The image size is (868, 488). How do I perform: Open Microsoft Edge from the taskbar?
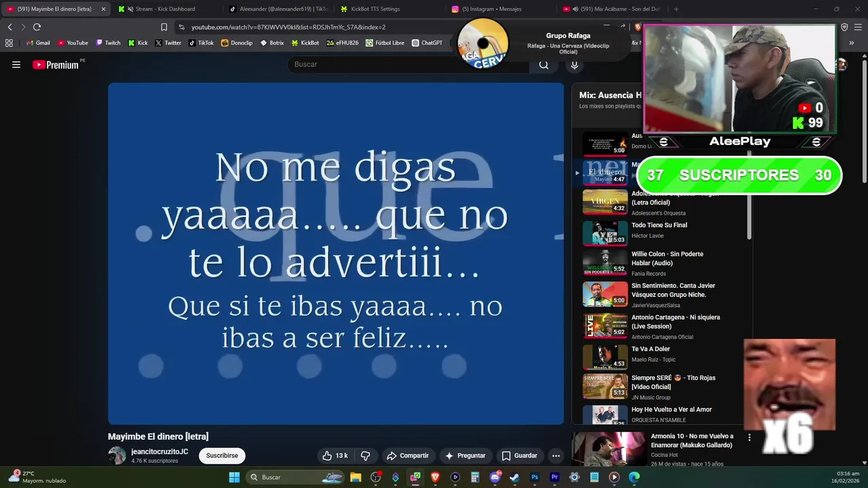[x=634, y=477]
